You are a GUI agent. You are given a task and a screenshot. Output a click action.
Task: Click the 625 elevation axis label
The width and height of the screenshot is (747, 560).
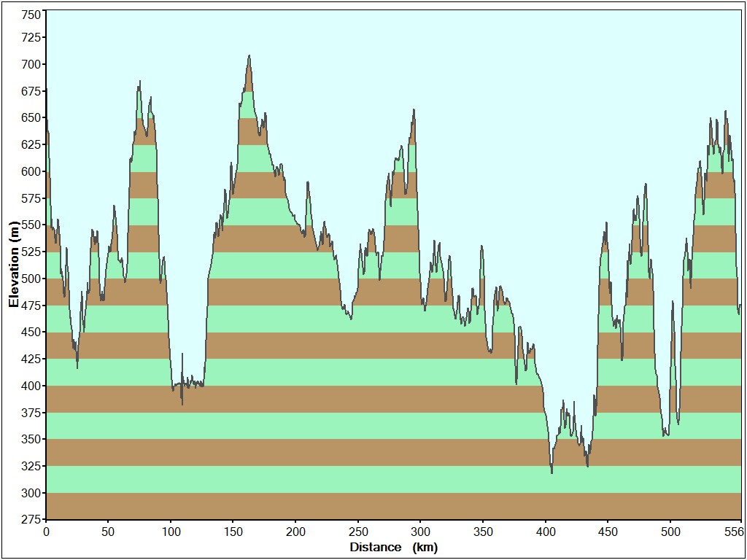tap(31, 144)
